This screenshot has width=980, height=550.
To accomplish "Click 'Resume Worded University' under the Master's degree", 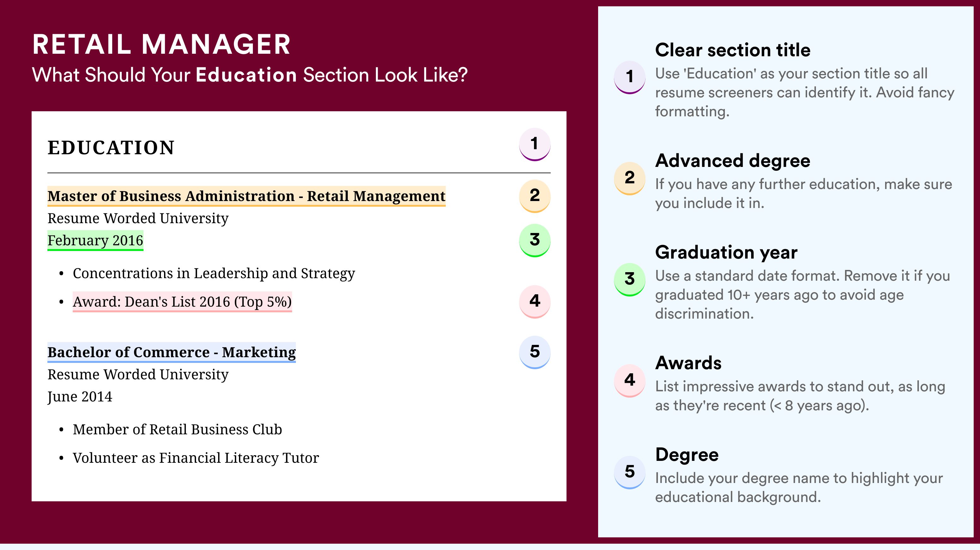I will coord(138,219).
